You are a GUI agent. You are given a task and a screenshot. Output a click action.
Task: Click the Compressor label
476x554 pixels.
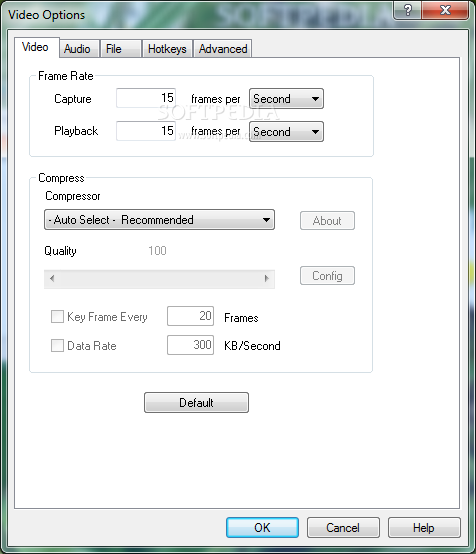coord(73,196)
